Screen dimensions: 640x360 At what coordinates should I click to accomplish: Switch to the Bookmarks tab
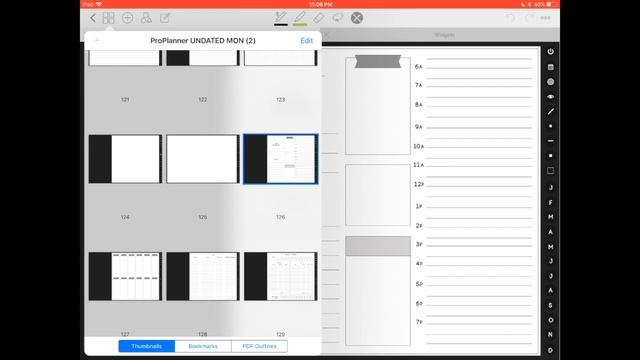tap(203, 346)
